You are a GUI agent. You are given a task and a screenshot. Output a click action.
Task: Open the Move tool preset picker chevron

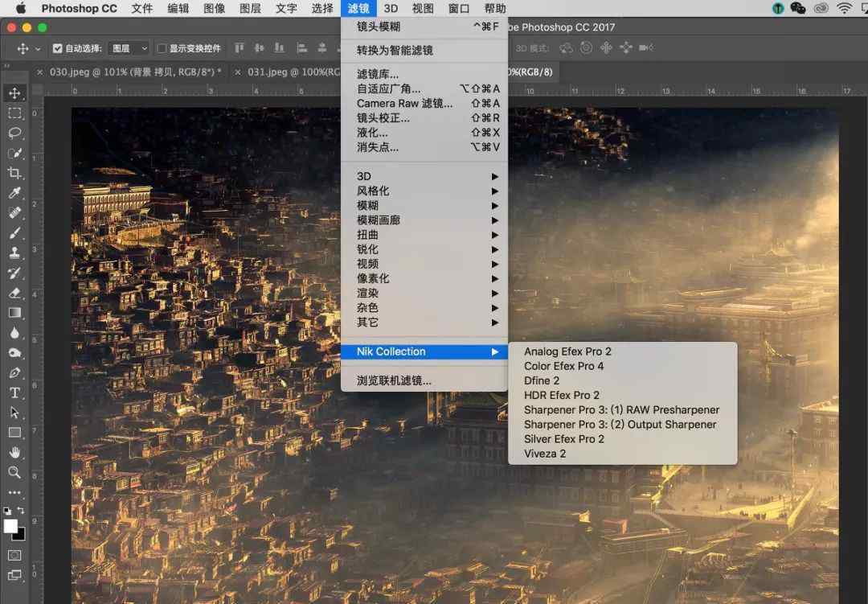point(38,49)
